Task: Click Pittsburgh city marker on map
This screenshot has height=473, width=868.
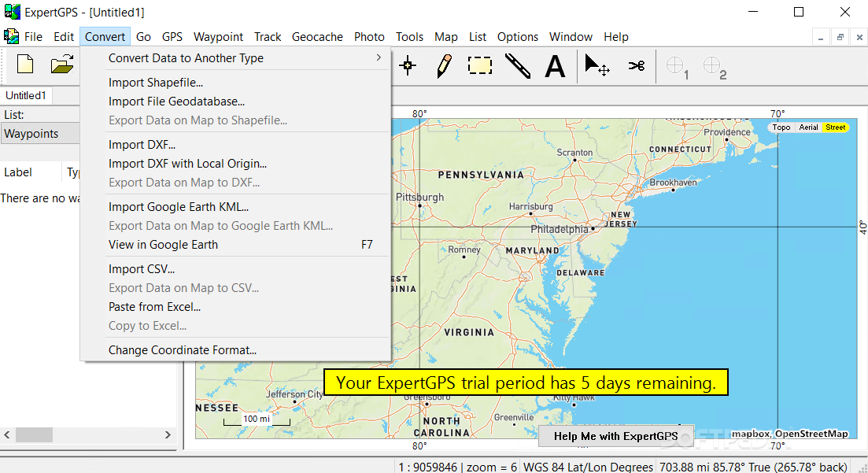Action: [420, 205]
